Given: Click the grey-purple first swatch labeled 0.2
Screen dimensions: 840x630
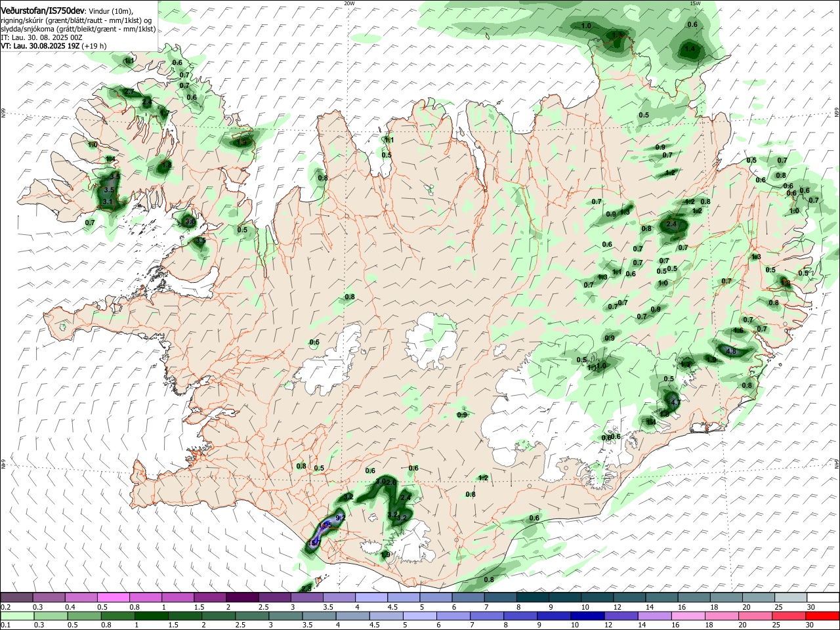Looking at the screenshot, I should 16,598.
